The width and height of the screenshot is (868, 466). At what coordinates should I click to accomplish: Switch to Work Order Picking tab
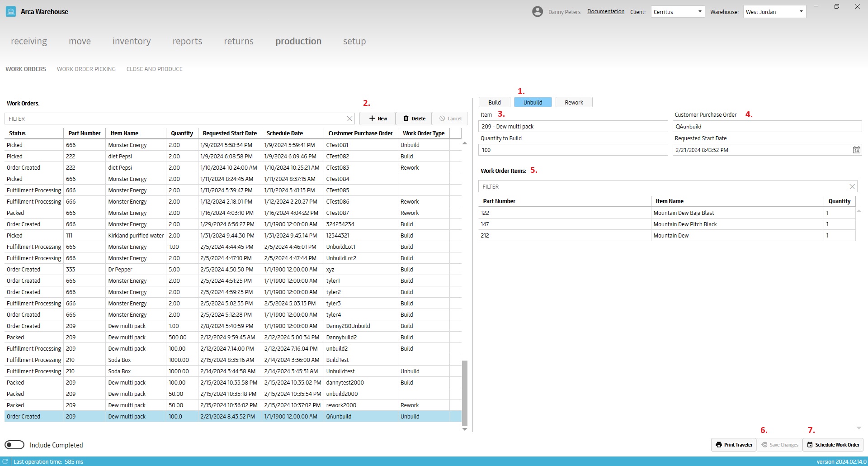click(86, 69)
